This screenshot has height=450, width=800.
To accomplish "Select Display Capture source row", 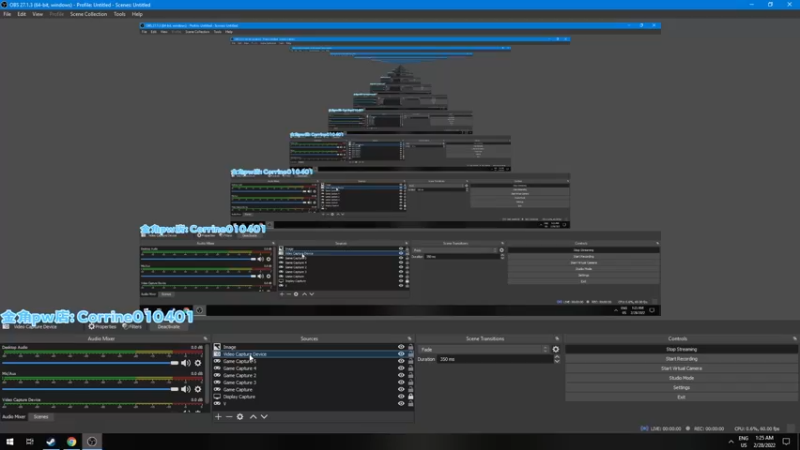I will (x=313, y=397).
